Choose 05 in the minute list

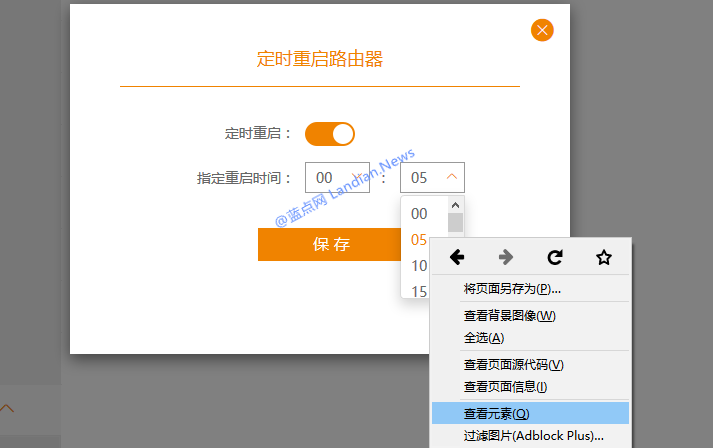tap(419, 240)
